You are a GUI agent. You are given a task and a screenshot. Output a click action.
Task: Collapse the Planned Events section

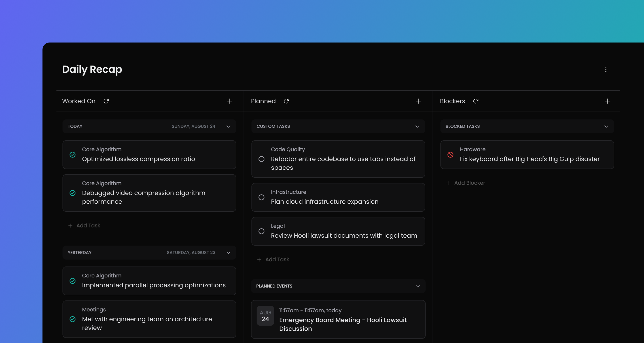pyautogui.click(x=417, y=286)
